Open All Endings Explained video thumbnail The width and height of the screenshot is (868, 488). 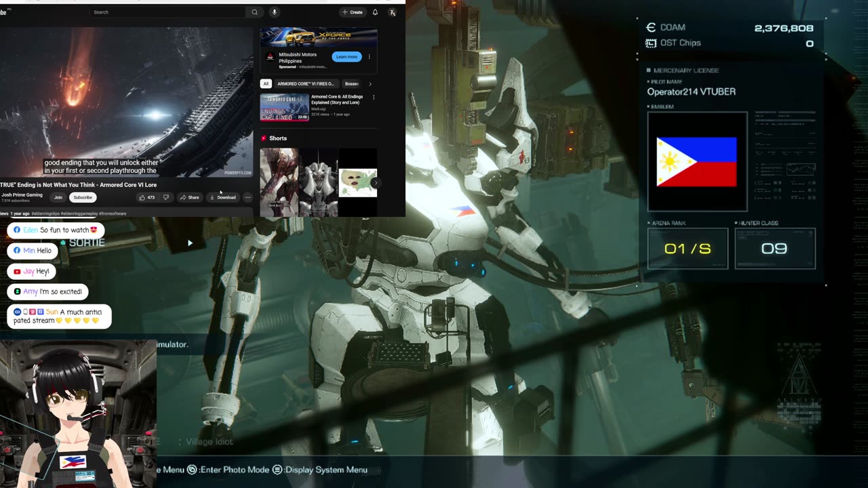point(285,107)
